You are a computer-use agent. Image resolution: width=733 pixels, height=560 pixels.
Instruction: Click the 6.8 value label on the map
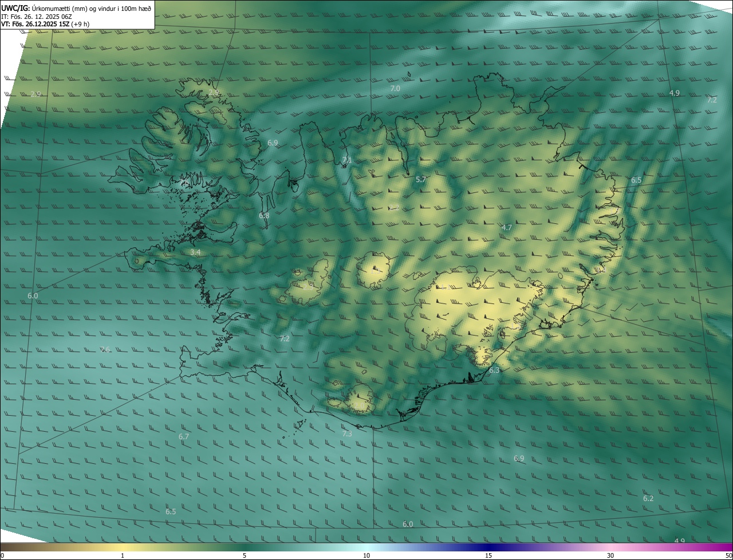[x=263, y=215]
